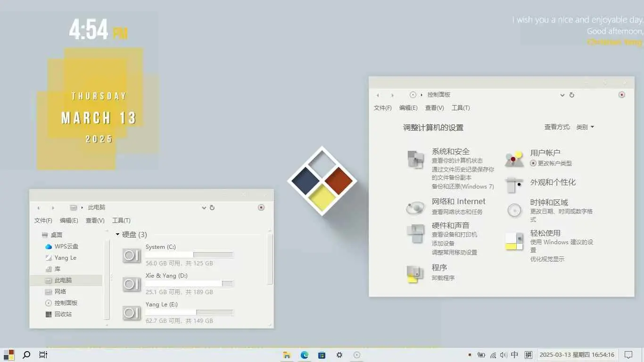Click the 时钟和区域 clock icon
Image resolution: width=644 pixels, height=362 pixels.
tap(514, 210)
